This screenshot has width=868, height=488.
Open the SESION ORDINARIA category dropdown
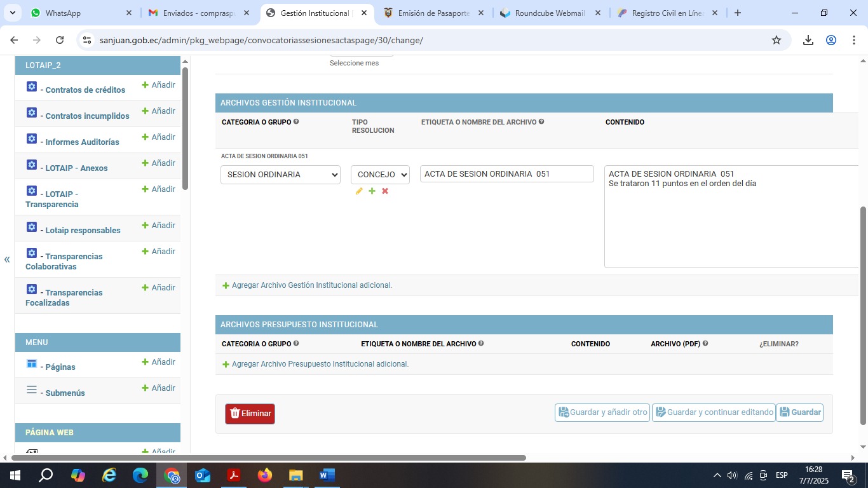click(x=280, y=175)
